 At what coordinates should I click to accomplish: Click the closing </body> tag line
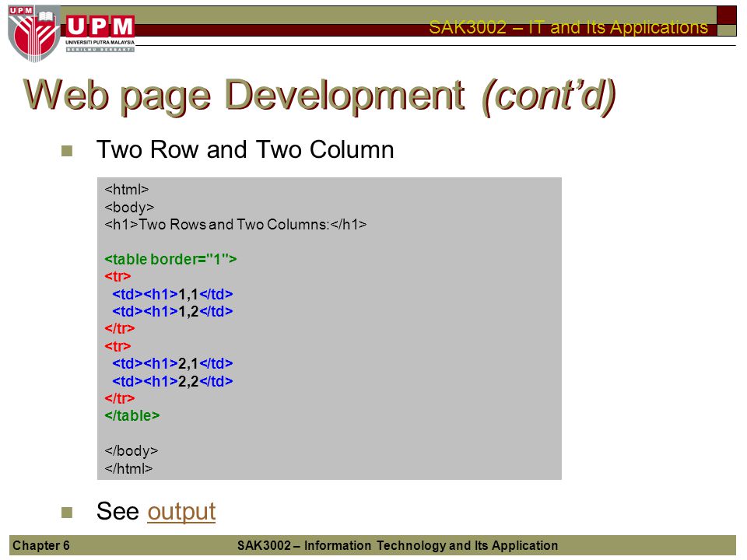pyautogui.click(x=131, y=451)
